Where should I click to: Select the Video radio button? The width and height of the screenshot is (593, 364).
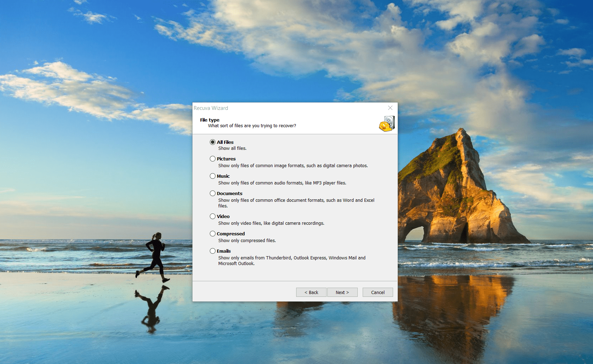pyautogui.click(x=213, y=216)
